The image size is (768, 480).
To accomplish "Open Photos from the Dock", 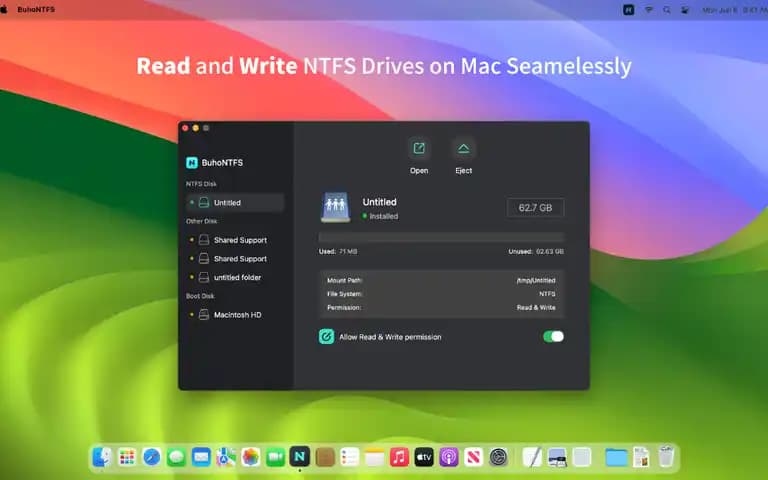I will coord(250,457).
